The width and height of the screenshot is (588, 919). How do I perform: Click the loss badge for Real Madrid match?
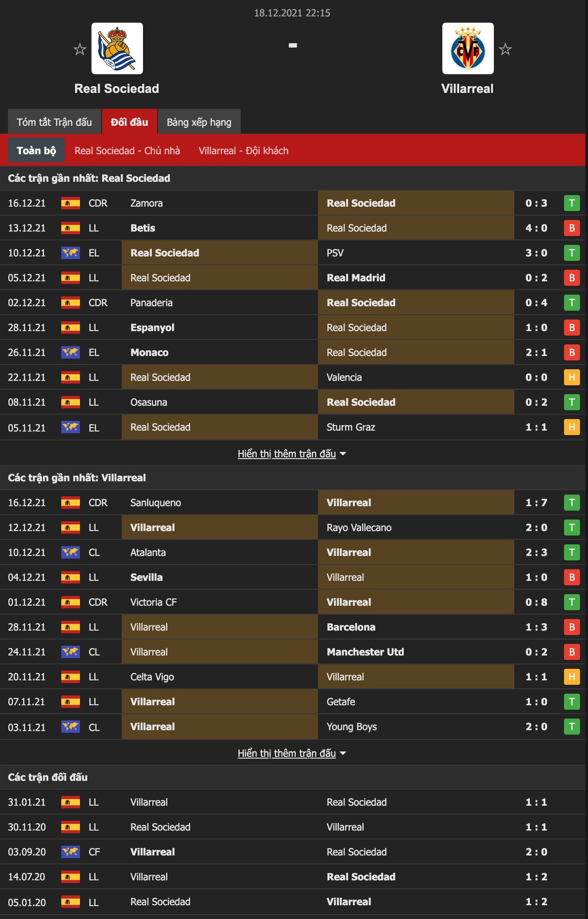[x=572, y=278]
